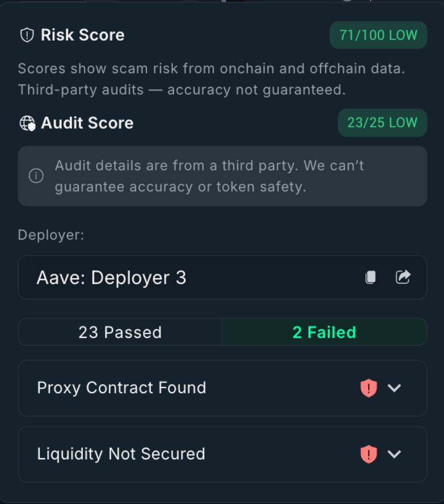Click the Risk Score heading
Image resolution: width=444 pixels, height=504 pixels.
click(x=82, y=35)
